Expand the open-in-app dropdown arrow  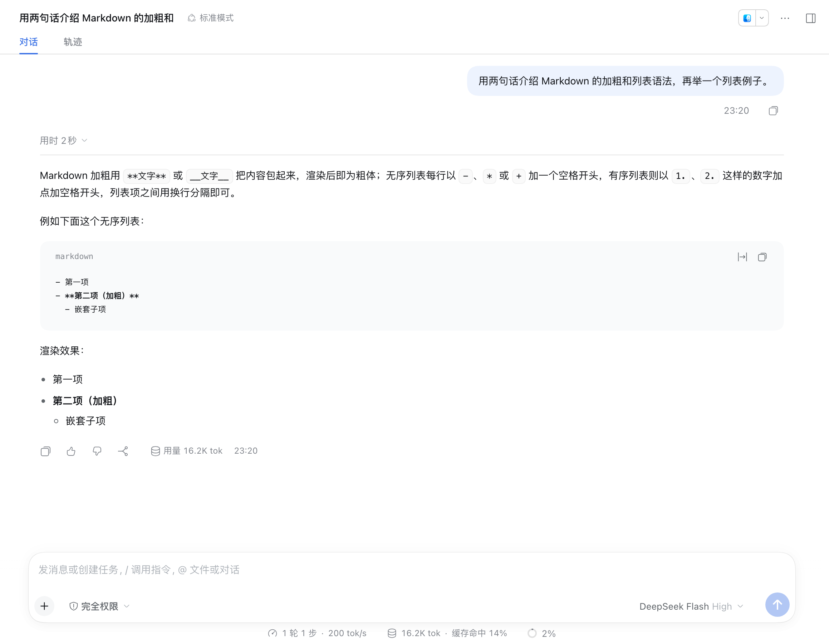pos(762,18)
